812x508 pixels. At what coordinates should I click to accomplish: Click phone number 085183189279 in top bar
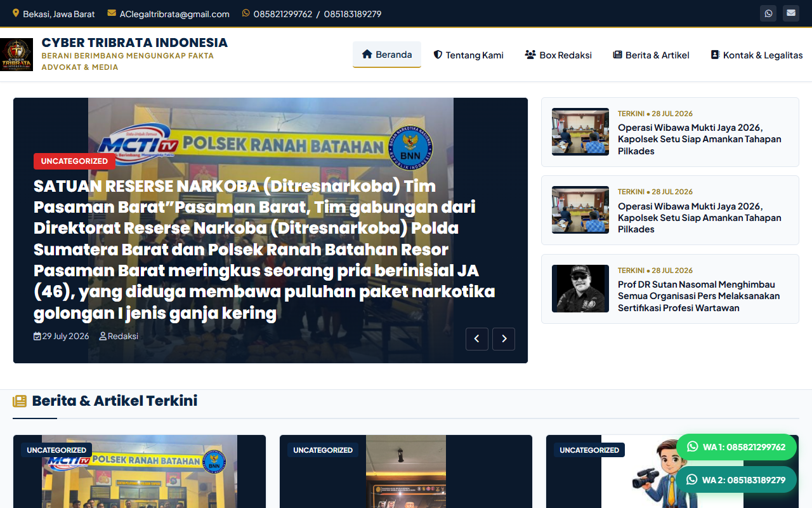pyautogui.click(x=353, y=14)
